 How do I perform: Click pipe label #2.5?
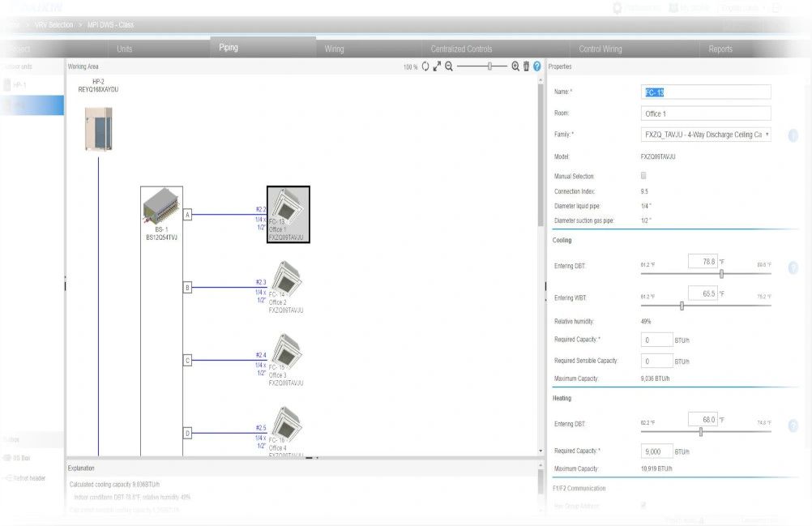coord(260,428)
